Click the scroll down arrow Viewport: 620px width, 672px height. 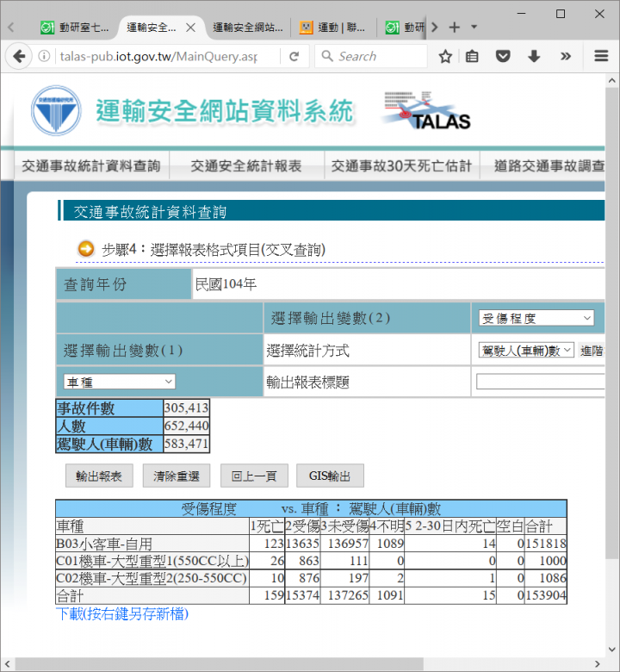[x=612, y=650]
